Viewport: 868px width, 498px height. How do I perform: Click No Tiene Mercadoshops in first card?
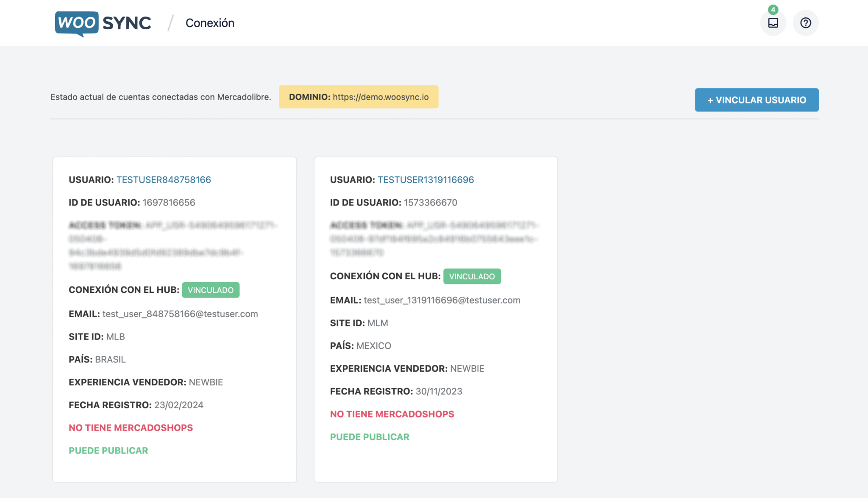point(131,428)
